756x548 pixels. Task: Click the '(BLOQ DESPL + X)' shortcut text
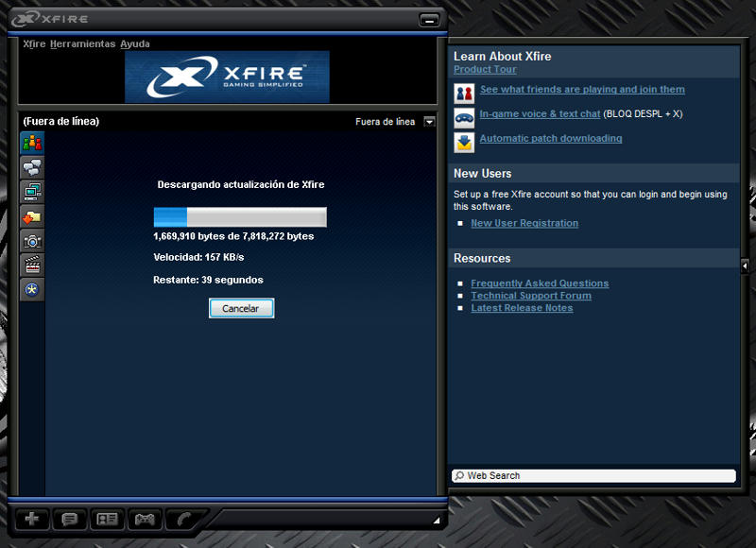pyautogui.click(x=644, y=113)
